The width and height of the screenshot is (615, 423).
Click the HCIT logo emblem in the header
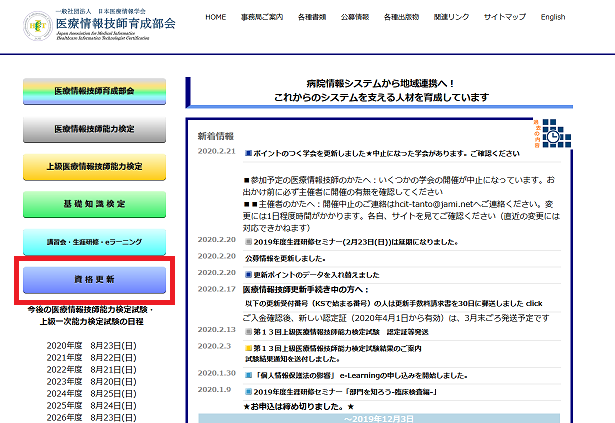[38, 26]
